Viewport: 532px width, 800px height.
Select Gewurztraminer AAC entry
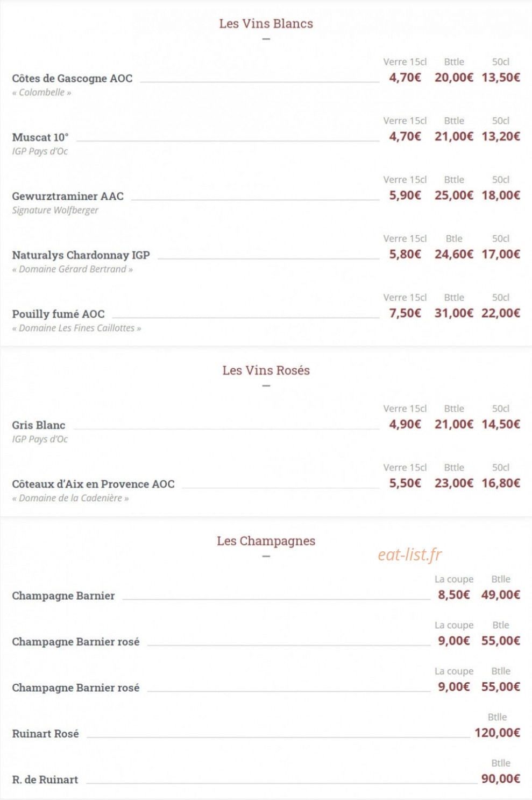click(x=68, y=197)
